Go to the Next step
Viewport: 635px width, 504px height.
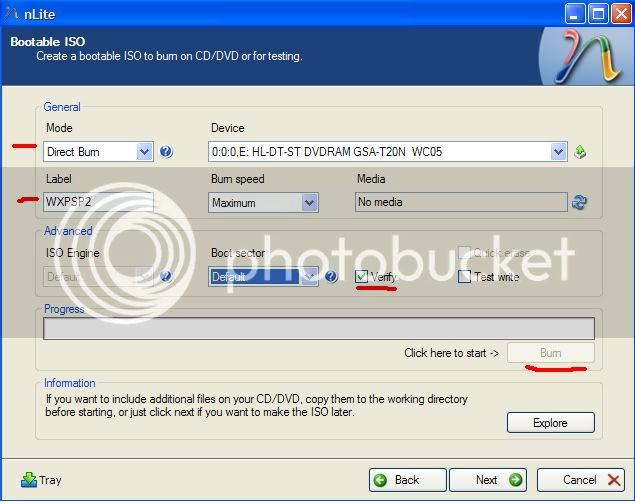click(x=487, y=480)
